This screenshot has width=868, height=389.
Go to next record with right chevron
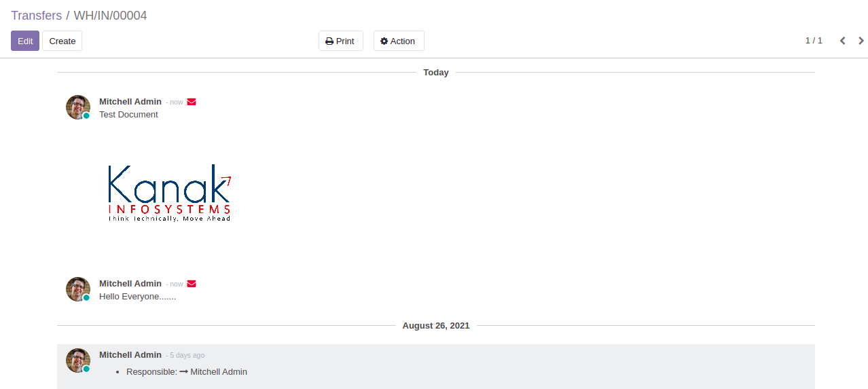(x=861, y=41)
